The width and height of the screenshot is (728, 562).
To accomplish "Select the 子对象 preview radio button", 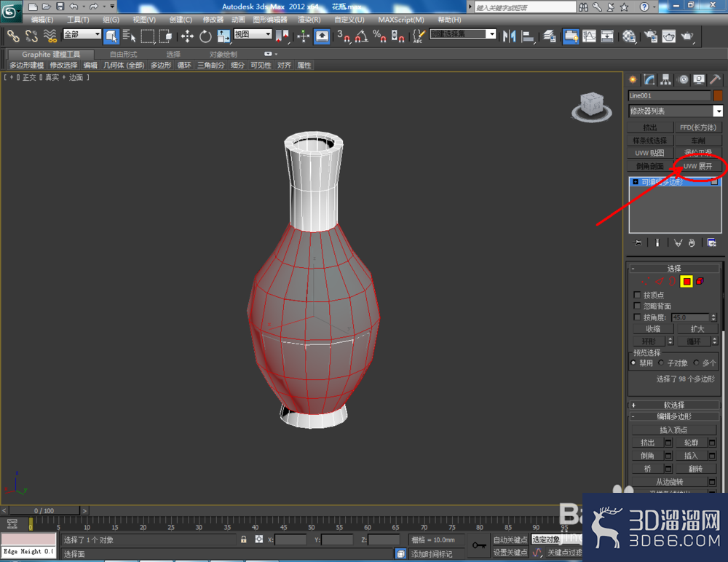I will [x=661, y=363].
